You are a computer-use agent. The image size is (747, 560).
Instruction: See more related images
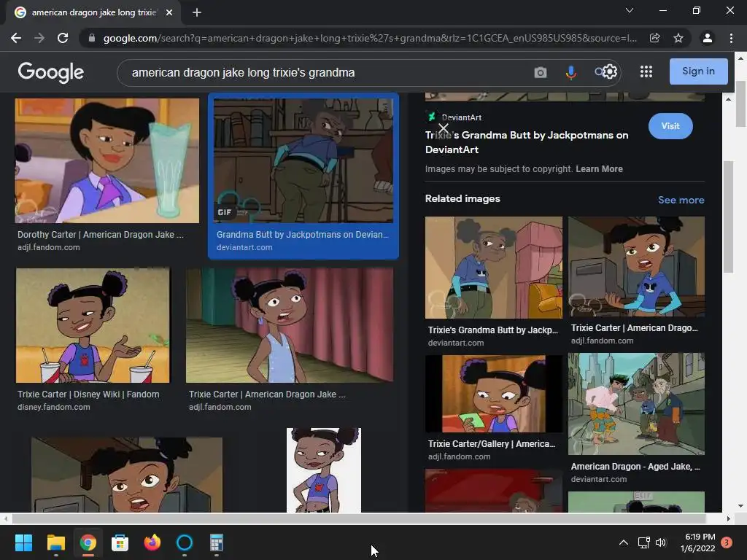pyautogui.click(x=681, y=200)
